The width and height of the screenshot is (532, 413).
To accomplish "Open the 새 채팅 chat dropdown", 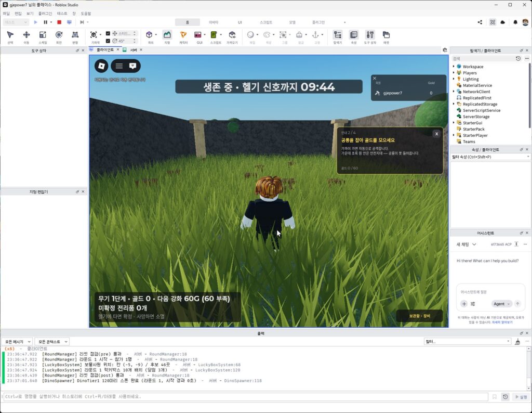I will point(466,244).
